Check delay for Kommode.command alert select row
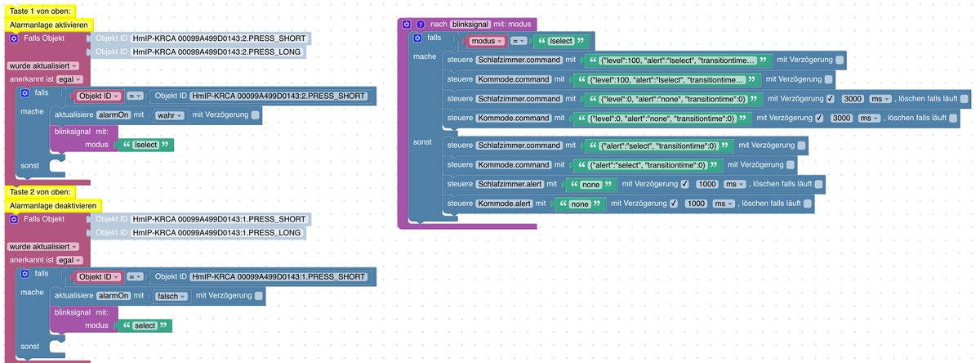This screenshot has width=980, height=363. (791, 165)
